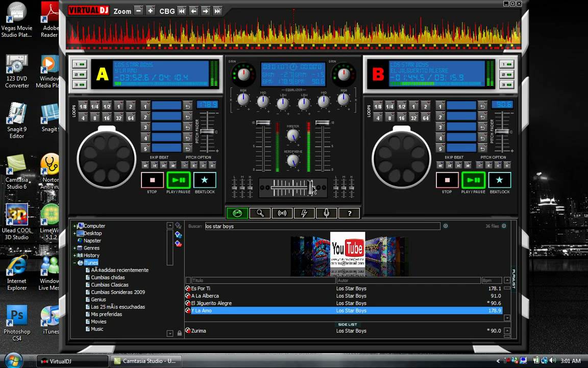Screen dimensions: 588x368
Task: Select the Napster folder
Action: pyautogui.click(x=92, y=241)
